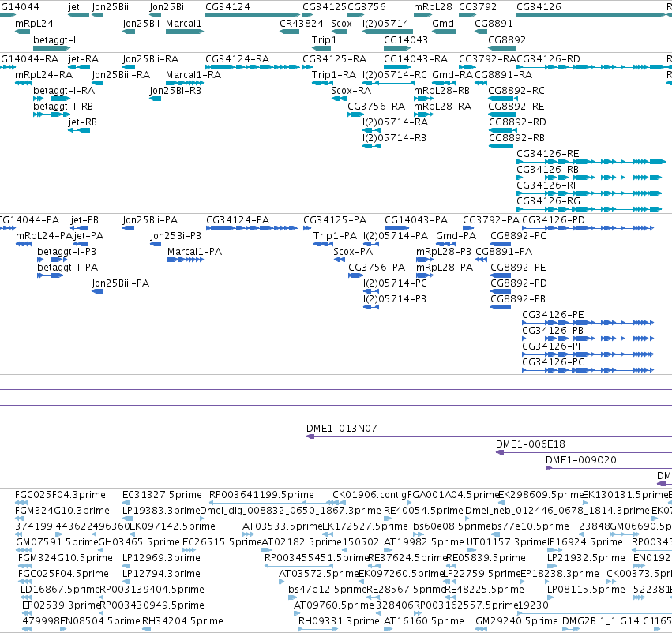The image size is (672, 633).
Task: Click the CG34126-RF transcript label
Action: pyautogui.click(x=547, y=185)
